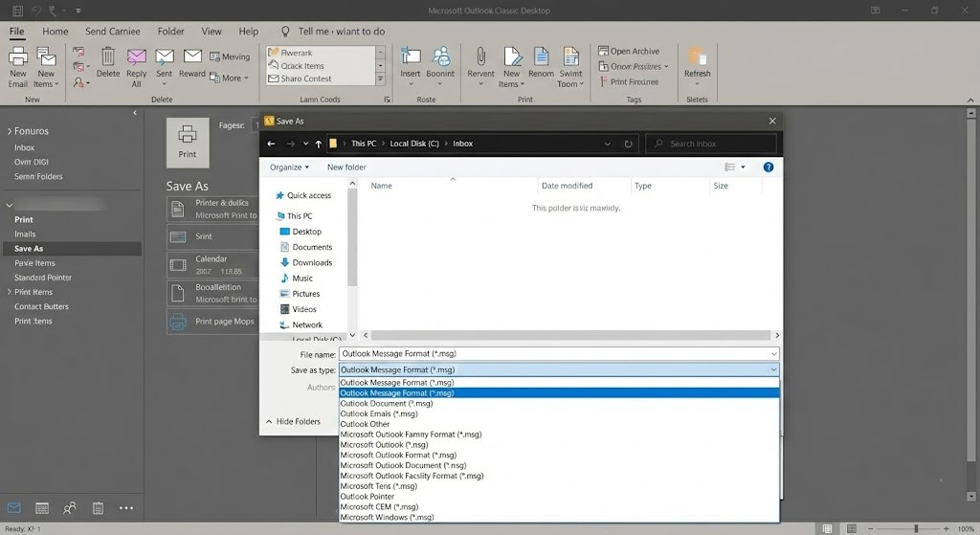Open the File tab
The width and height of the screenshot is (980, 535).
pos(17,32)
